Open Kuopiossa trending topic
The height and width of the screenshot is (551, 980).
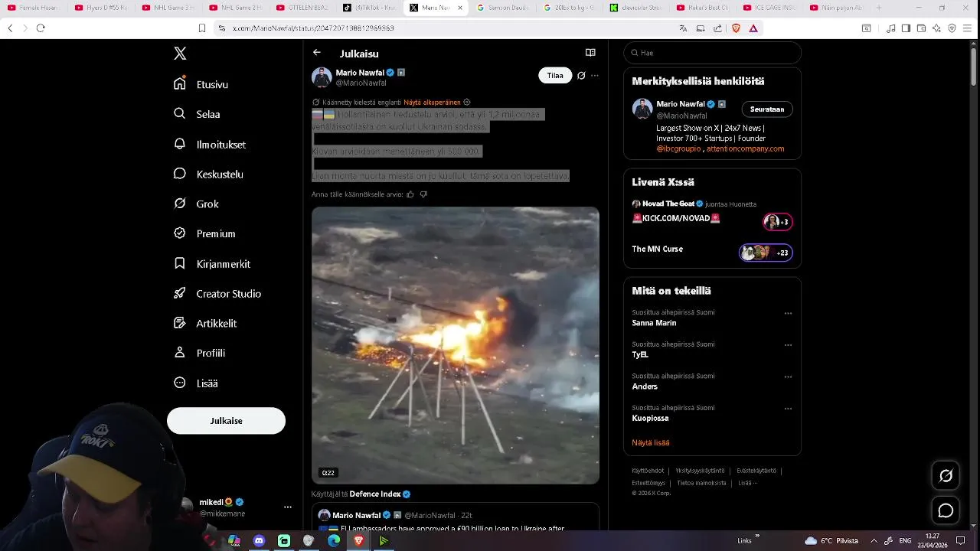coord(650,419)
